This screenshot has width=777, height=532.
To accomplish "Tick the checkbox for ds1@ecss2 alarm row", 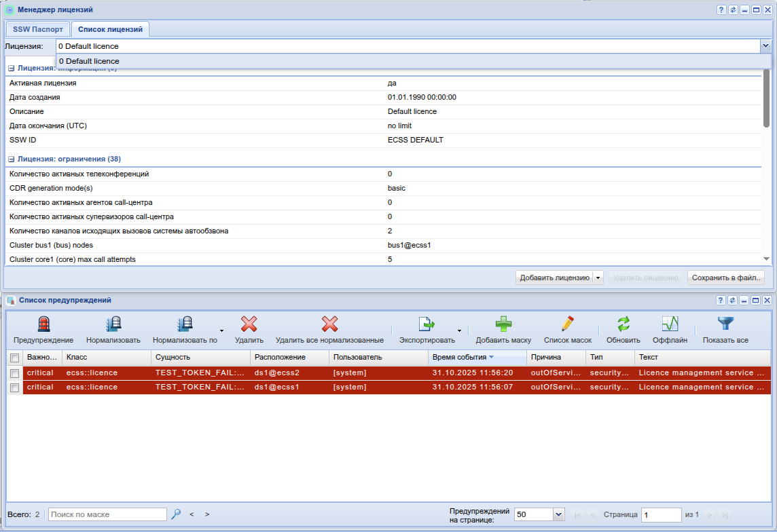I will click(x=14, y=373).
